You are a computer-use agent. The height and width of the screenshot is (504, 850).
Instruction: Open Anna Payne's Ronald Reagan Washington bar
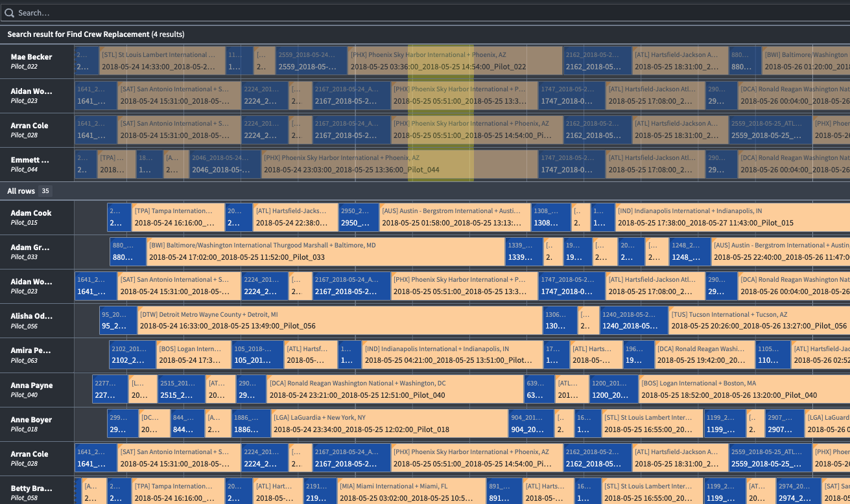395,389
